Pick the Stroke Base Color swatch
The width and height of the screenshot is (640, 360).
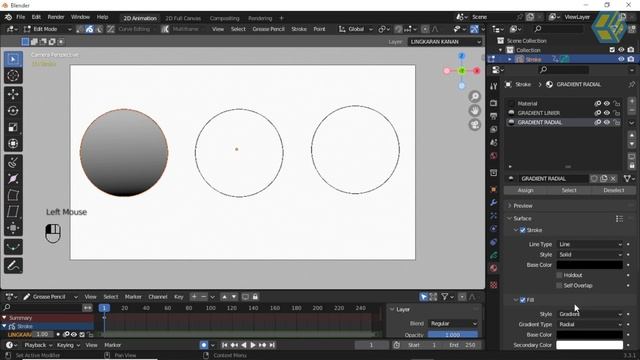590,265
